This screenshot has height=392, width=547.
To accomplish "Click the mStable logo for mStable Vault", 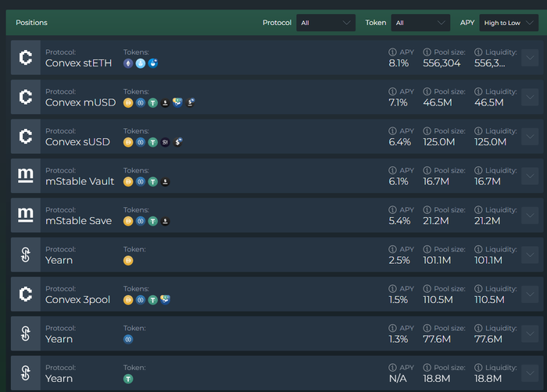I will point(26,176).
